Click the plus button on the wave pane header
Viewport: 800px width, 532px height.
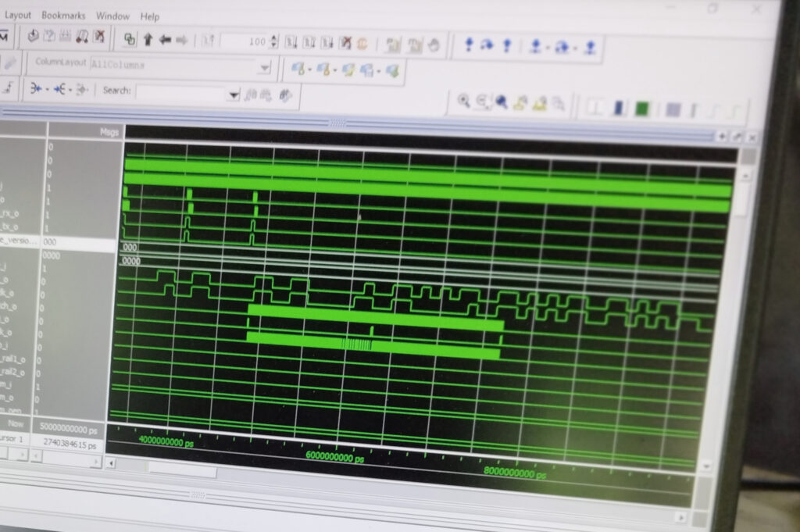[x=722, y=136]
